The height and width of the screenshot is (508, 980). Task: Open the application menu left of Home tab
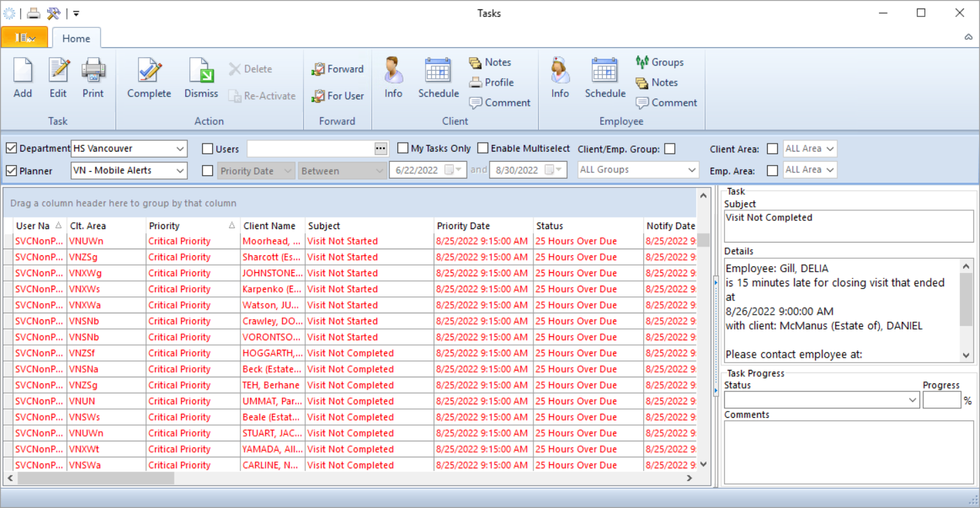[x=24, y=38]
